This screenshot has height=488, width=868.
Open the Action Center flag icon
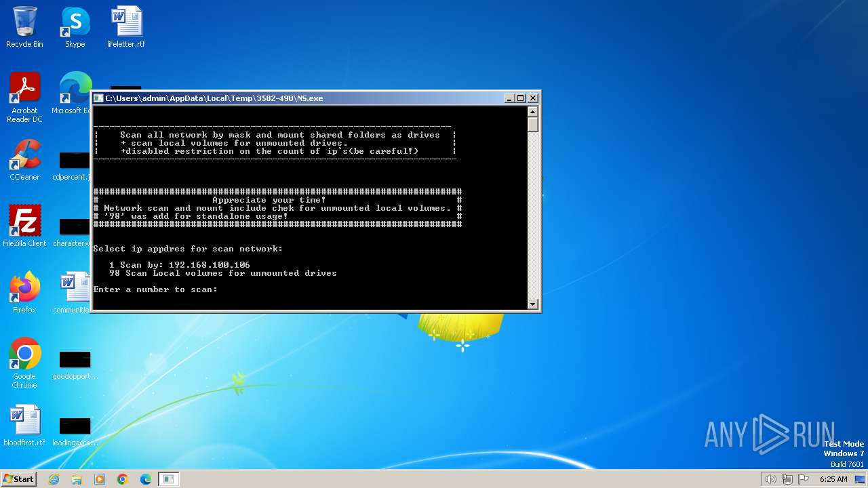804,479
